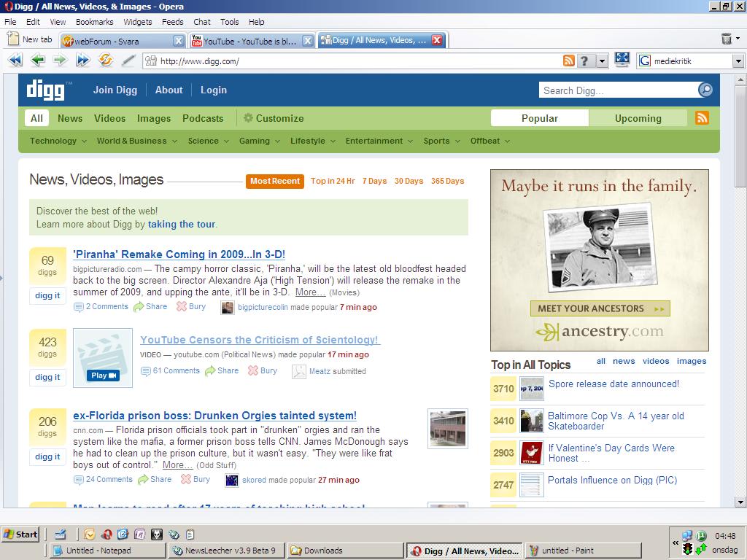Viewport: 747px width, 560px height.
Task: Click 'digg it' for the Piranha story
Action: pyautogui.click(x=47, y=296)
